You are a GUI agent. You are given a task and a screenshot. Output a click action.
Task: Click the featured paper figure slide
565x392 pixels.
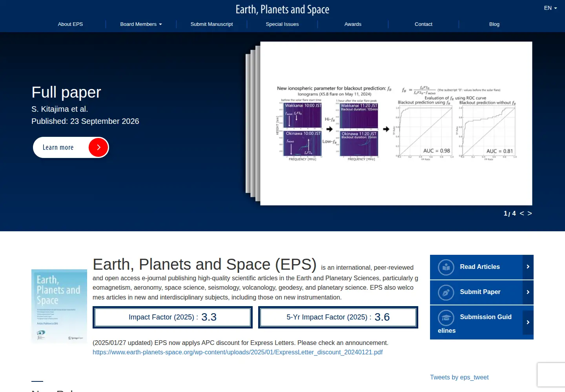[x=396, y=123]
